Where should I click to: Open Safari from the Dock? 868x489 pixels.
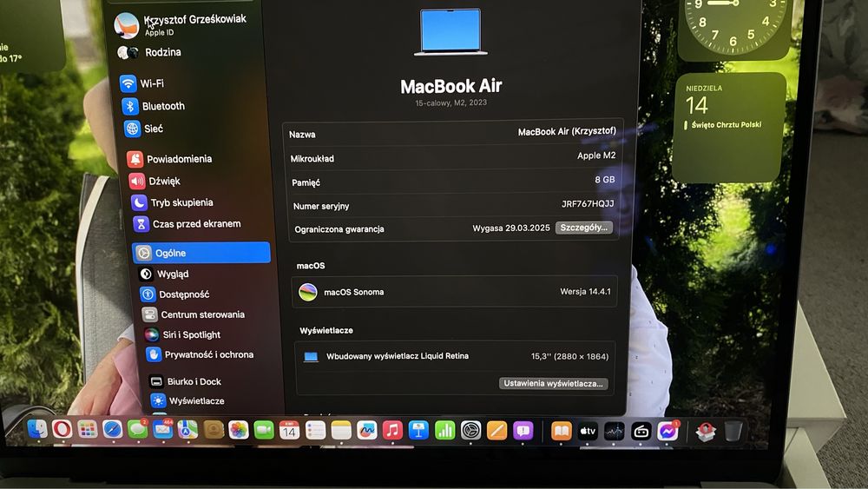click(x=112, y=429)
